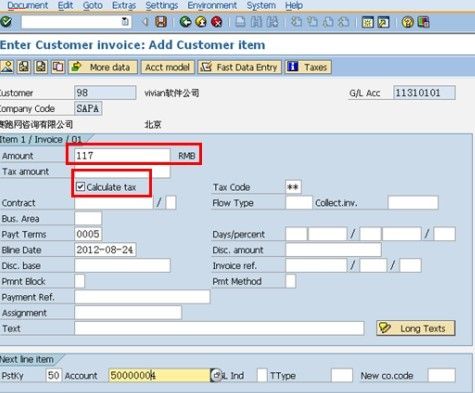Click the Save diskette icon in the toolbar
The height and width of the screenshot is (393, 475).
[161, 22]
